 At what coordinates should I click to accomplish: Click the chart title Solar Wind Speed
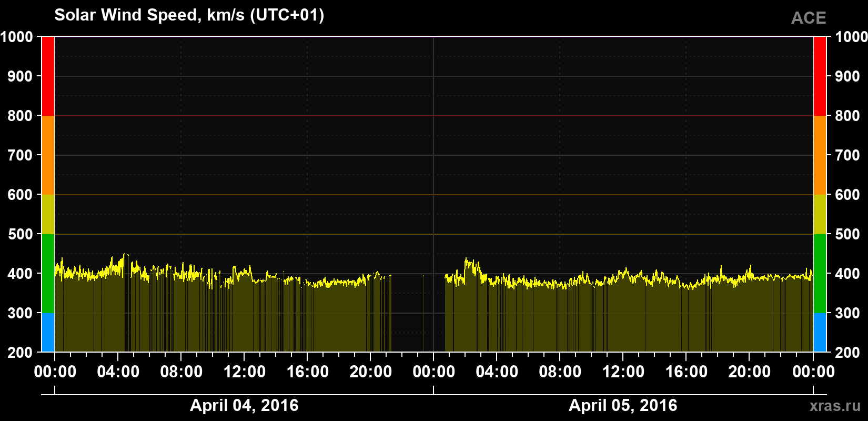click(x=189, y=15)
